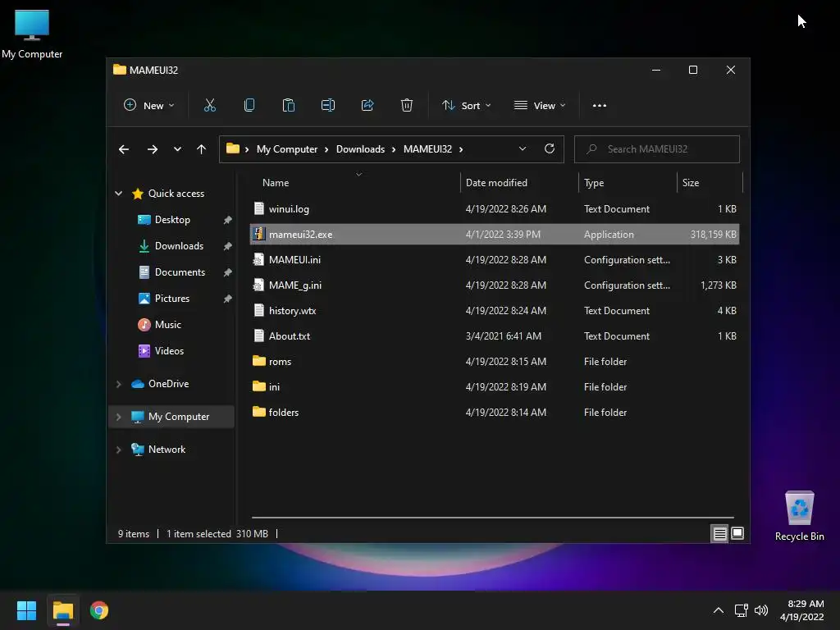Click the Rename icon in toolbar
The image size is (840, 630).
(328, 106)
